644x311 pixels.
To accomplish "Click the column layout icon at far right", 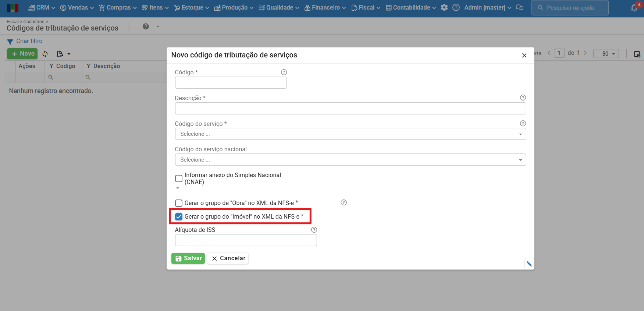I will tap(637, 54).
